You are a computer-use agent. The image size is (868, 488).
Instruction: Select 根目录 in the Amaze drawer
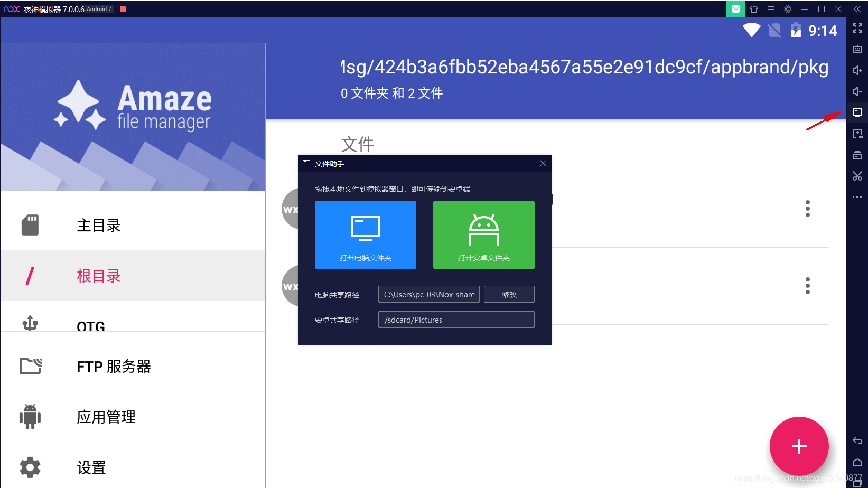pyautogui.click(x=98, y=275)
